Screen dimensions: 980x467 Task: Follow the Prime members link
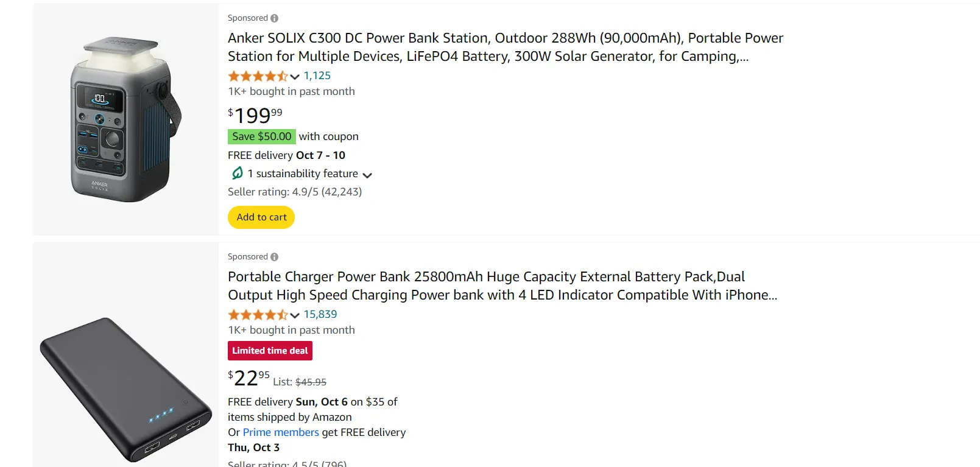tap(280, 432)
